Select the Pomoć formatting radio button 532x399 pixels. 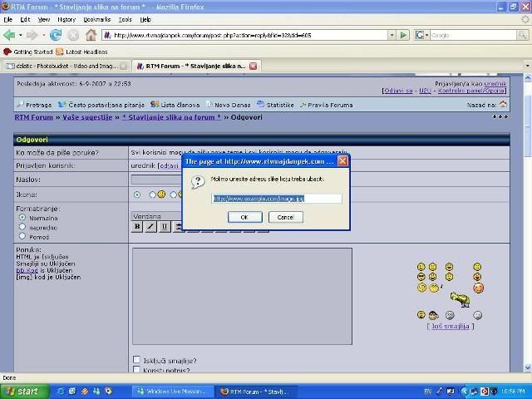tap(22, 236)
